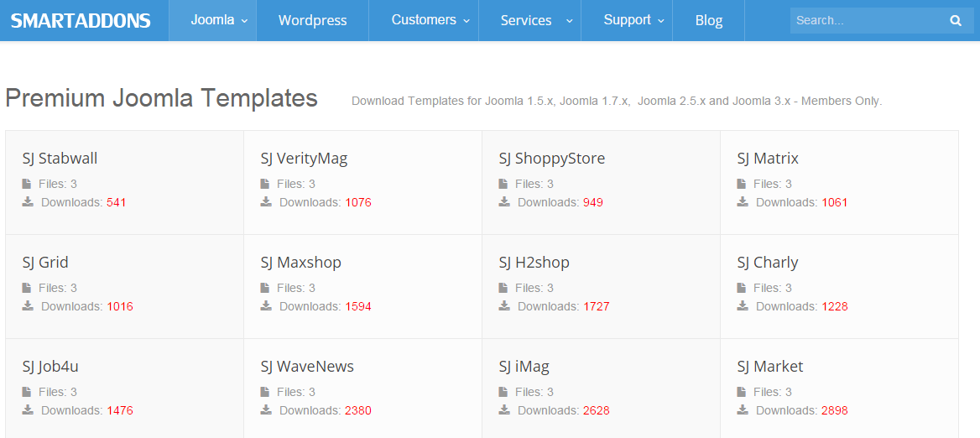980x438 pixels.
Task: Click the file icon under SJ Matrix
Action: (741, 184)
